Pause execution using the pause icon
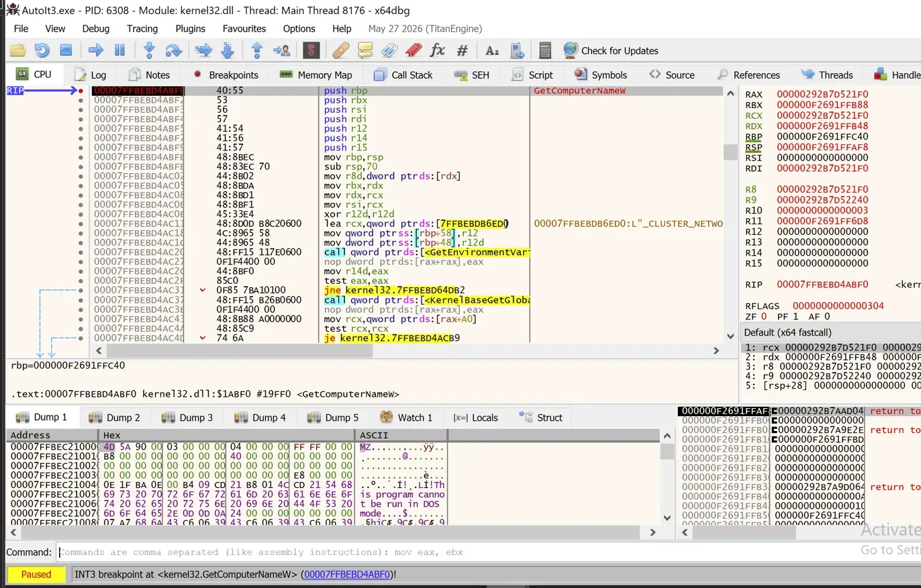The height and width of the screenshot is (588, 921). (120, 50)
